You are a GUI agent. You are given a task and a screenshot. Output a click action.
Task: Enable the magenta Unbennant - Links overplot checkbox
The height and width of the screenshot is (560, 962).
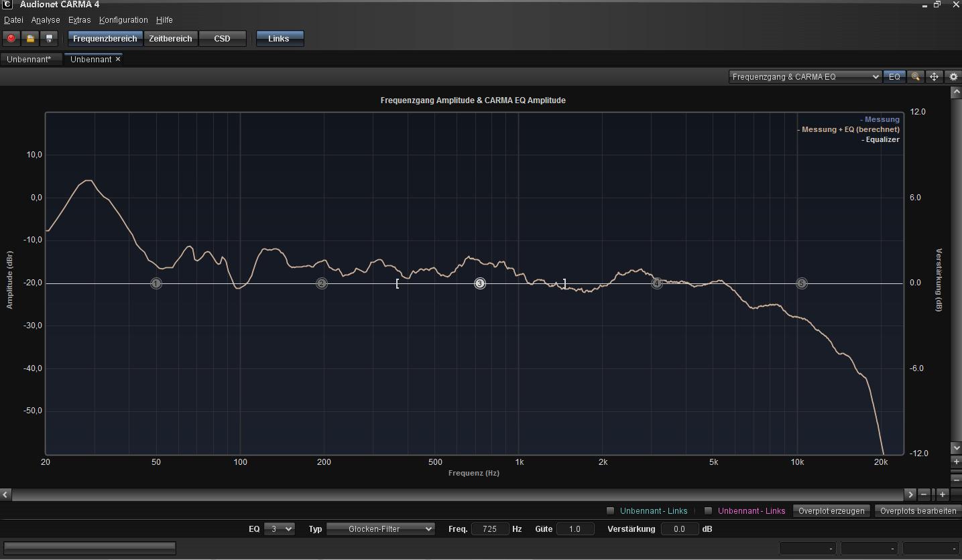[708, 511]
